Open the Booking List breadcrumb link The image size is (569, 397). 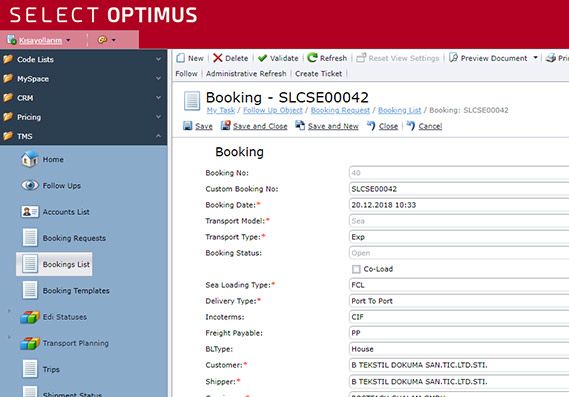pyautogui.click(x=400, y=110)
